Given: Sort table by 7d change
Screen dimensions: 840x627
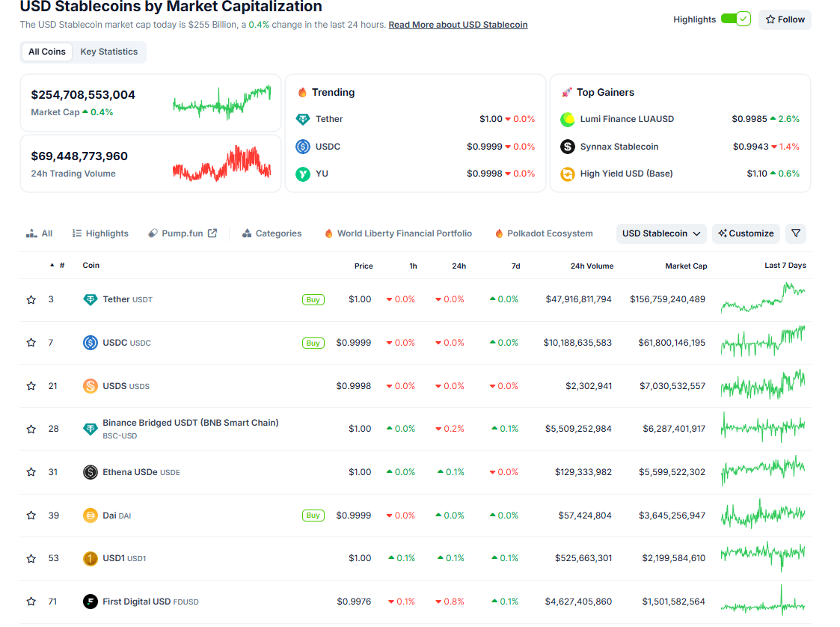Looking at the screenshot, I should 515,266.
